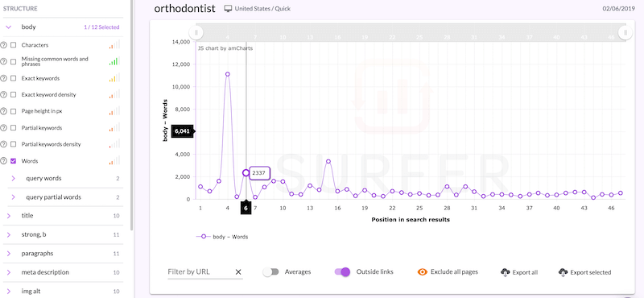
Task: Click the signal bars icon for Missing common words
Action: [114, 61]
